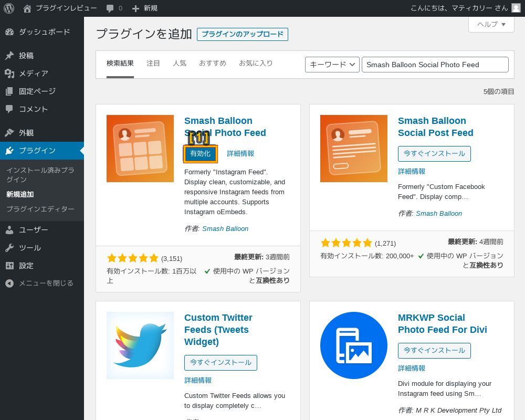The height and width of the screenshot is (420, 525).
Task: Open the WordPress logo menu
Action: click(x=9, y=8)
